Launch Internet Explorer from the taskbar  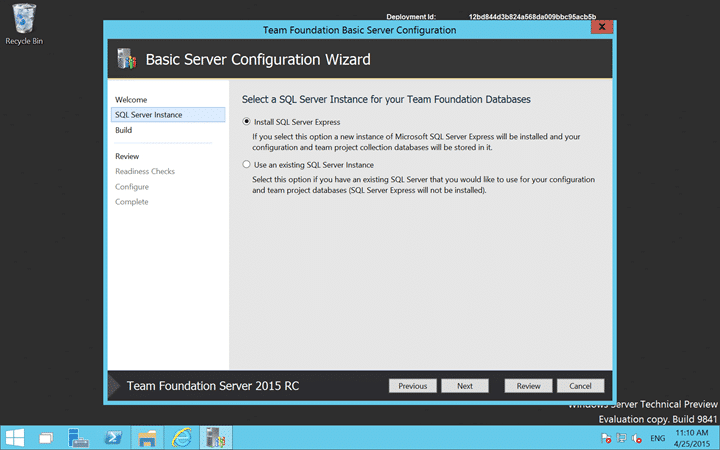pos(181,438)
